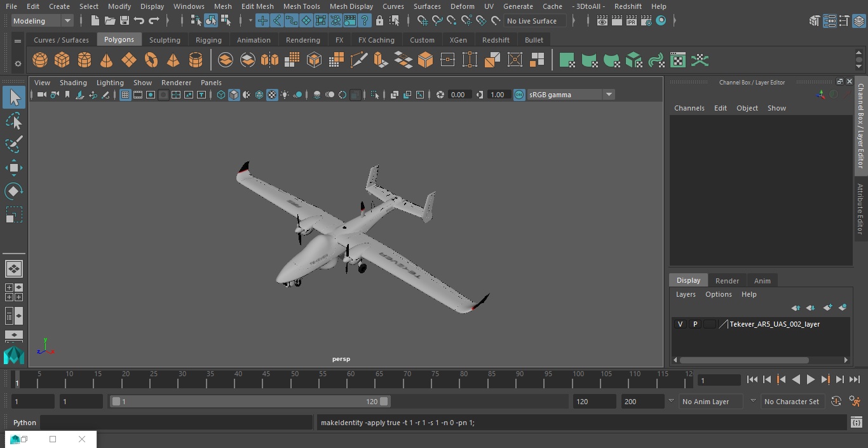Create new layer icon in Layer Editor
The width and height of the screenshot is (868, 448).
tap(827, 308)
